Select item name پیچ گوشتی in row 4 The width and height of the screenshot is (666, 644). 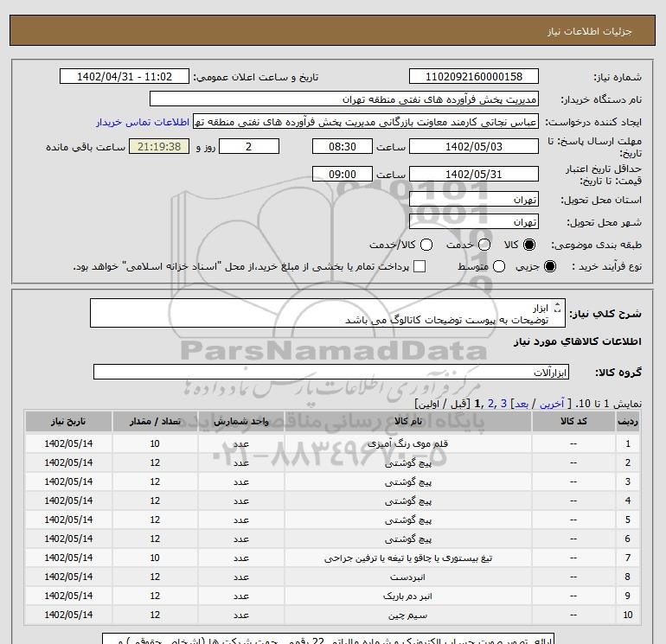(x=408, y=501)
